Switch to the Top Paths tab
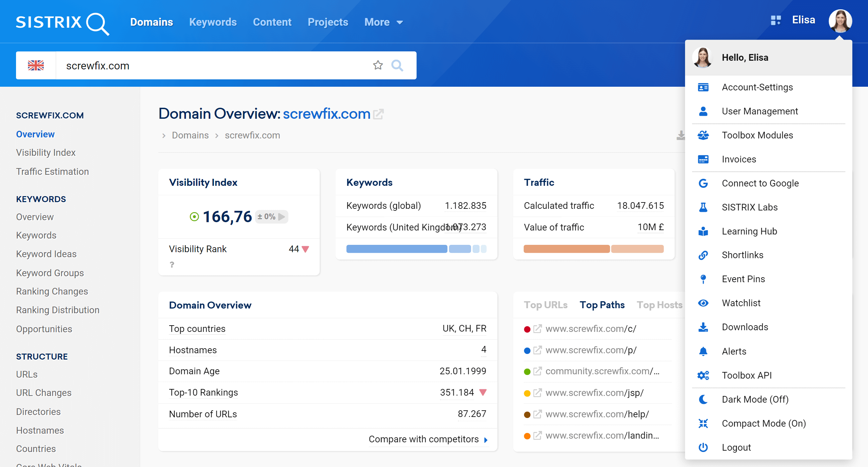The image size is (868, 467). tap(602, 305)
